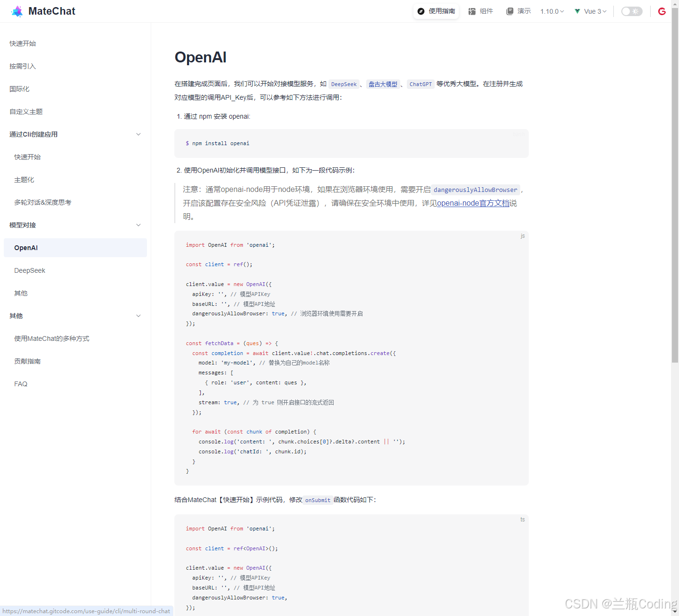The width and height of the screenshot is (679, 616).
Task: Click the Vue logo icon
Action: pyautogui.click(x=577, y=11)
